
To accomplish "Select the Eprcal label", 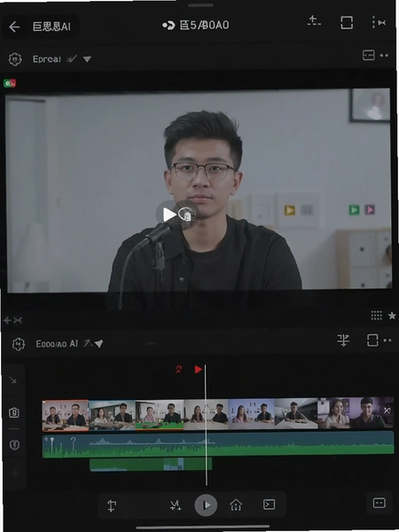I will [x=46, y=59].
